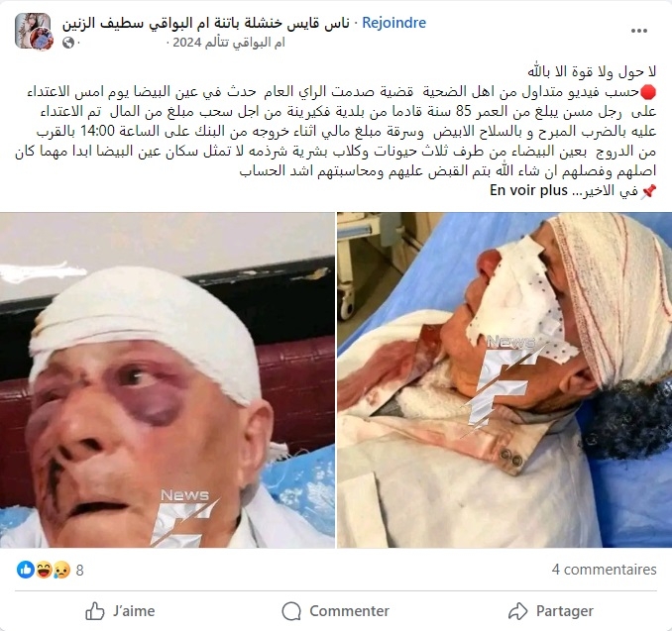The image size is (672, 631).
Task: Open the three-dots post options menu
Action: pos(638,31)
